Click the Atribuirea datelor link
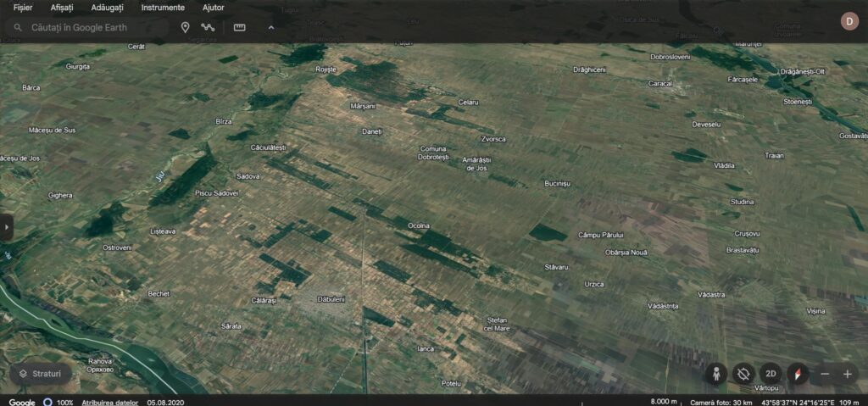The height and width of the screenshot is (406, 868). pyautogui.click(x=109, y=402)
